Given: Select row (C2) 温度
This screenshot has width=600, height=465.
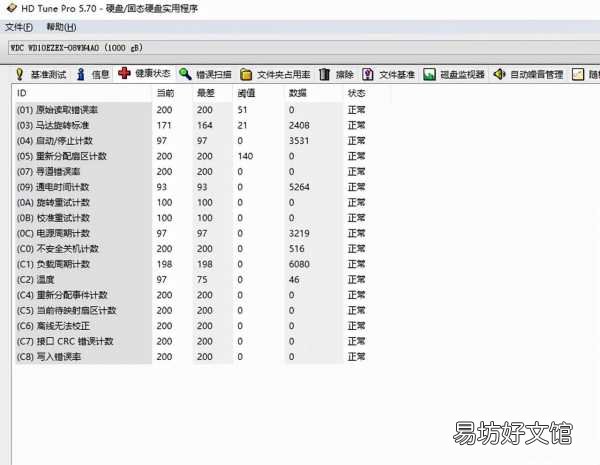Looking at the screenshot, I should tap(191, 280).
